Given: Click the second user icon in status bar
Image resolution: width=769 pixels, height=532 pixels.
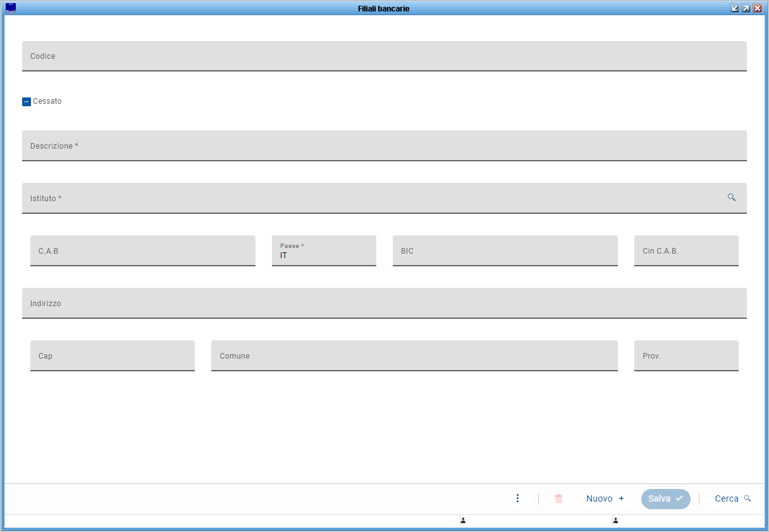Looking at the screenshot, I should pyautogui.click(x=615, y=521).
